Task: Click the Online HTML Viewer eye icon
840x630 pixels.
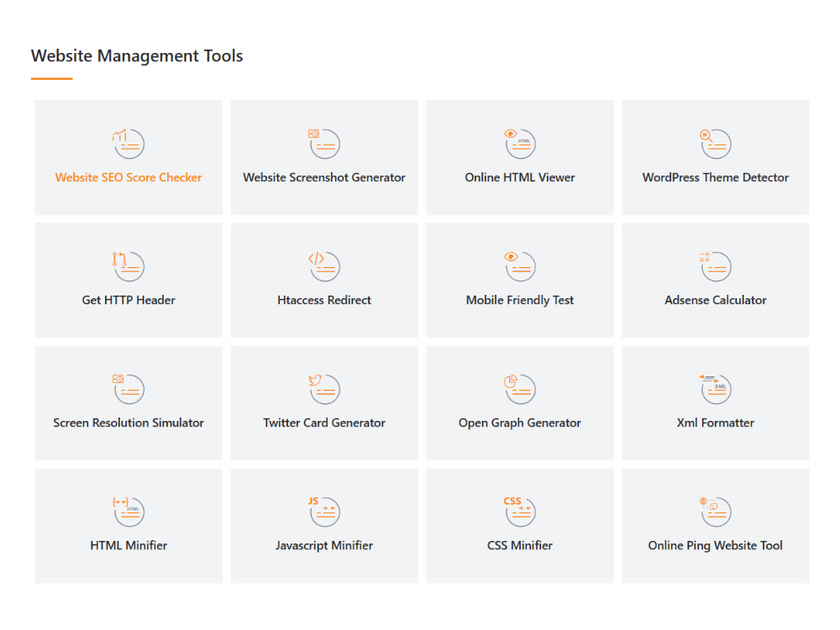Action: (520, 144)
